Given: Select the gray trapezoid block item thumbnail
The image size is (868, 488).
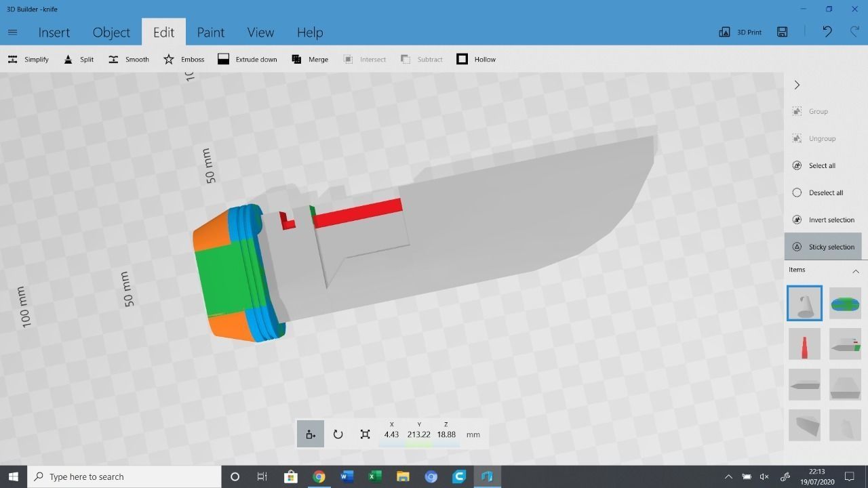Looking at the screenshot, I should [x=845, y=385].
